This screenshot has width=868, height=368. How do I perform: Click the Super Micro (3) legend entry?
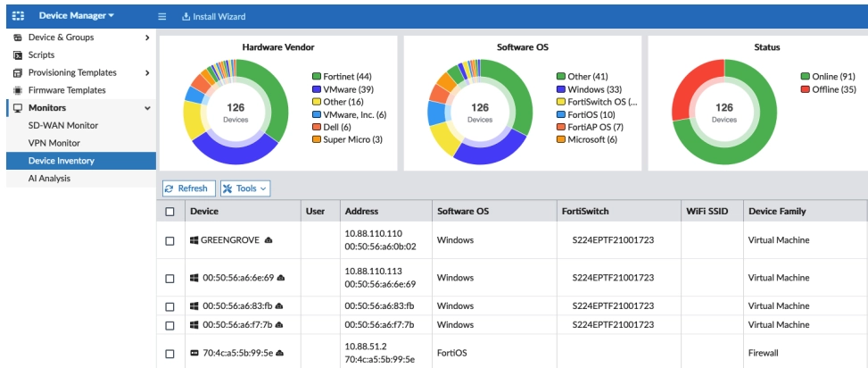347,139
